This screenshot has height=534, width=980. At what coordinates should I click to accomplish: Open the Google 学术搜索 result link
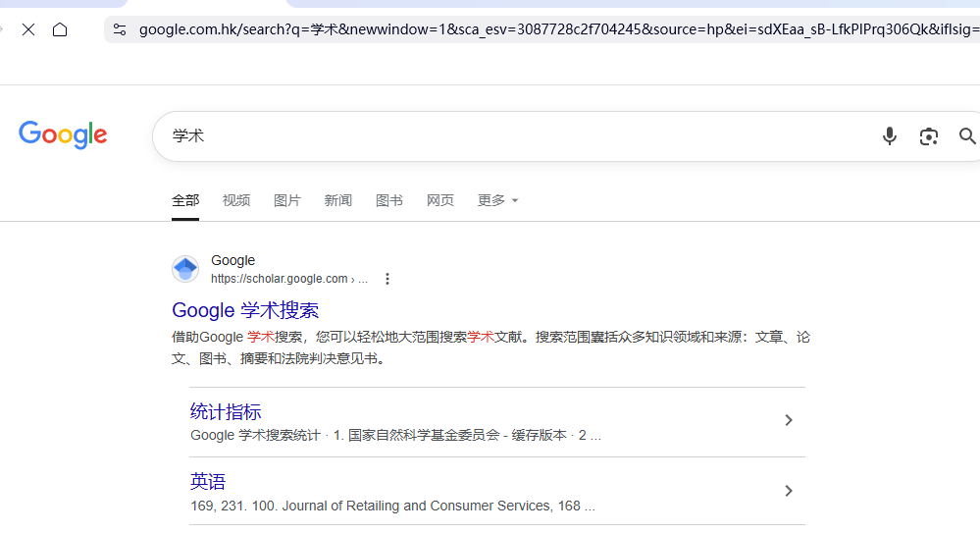(x=245, y=310)
